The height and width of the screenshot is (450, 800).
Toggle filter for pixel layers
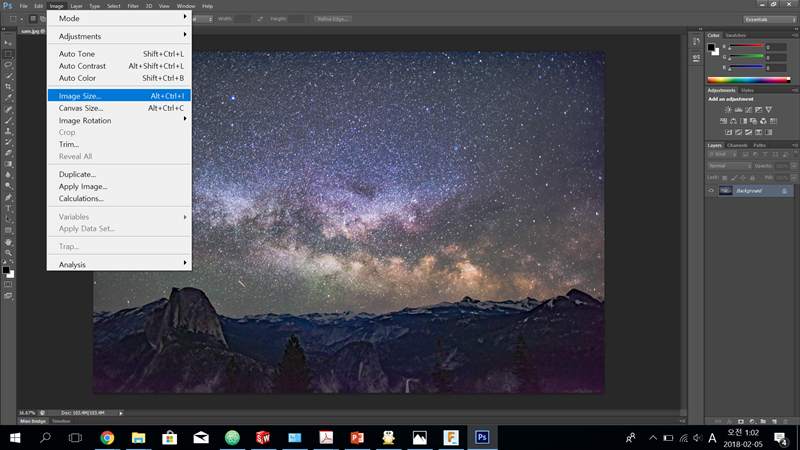[745, 154]
